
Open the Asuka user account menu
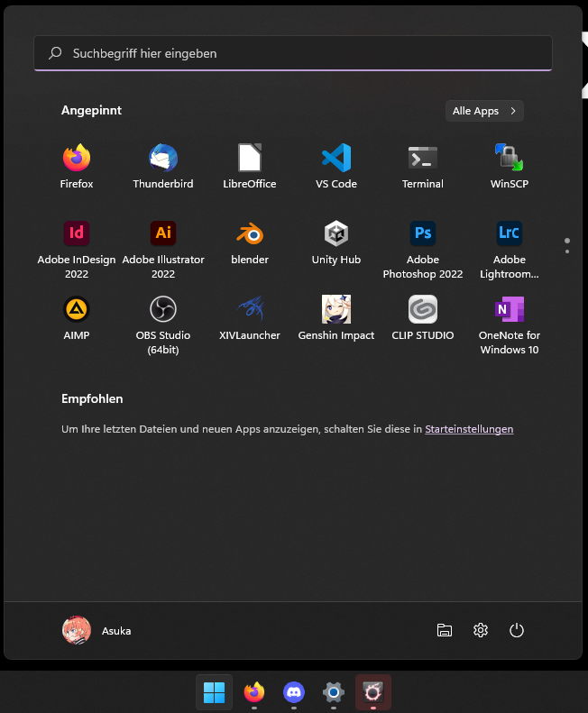coord(96,630)
